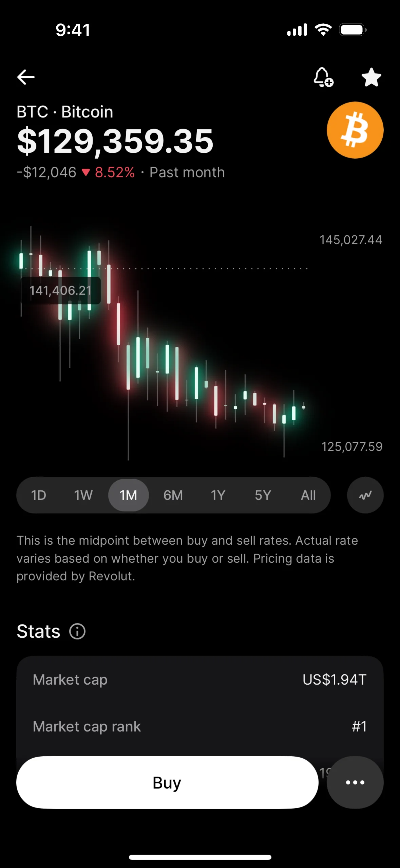
Task: Tap the Market cap row
Action: pyautogui.click(x=200, y=680)
